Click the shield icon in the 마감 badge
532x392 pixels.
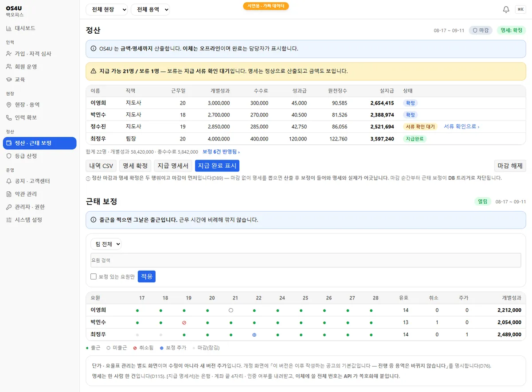point(475,31)
